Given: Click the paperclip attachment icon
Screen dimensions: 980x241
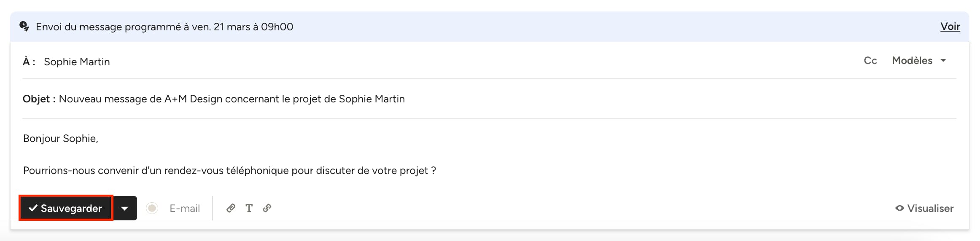Looking at the screenshot, I should 231,208.
